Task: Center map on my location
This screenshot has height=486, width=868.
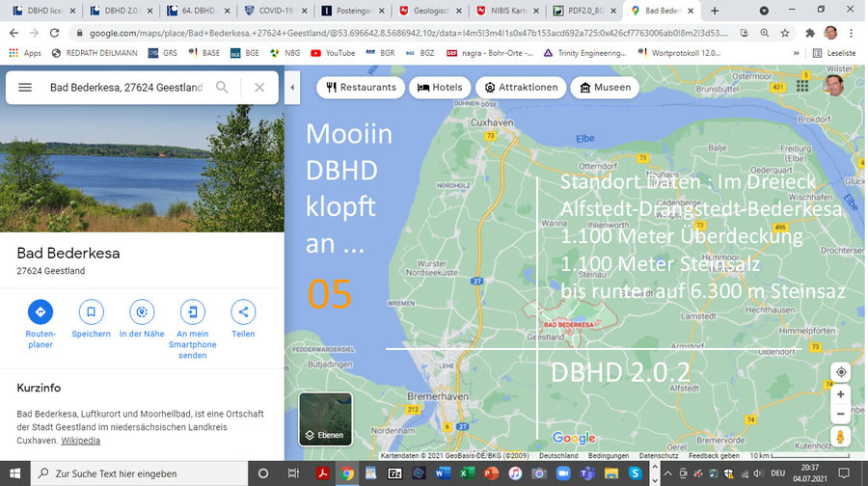Action: [x=841, y=372]
